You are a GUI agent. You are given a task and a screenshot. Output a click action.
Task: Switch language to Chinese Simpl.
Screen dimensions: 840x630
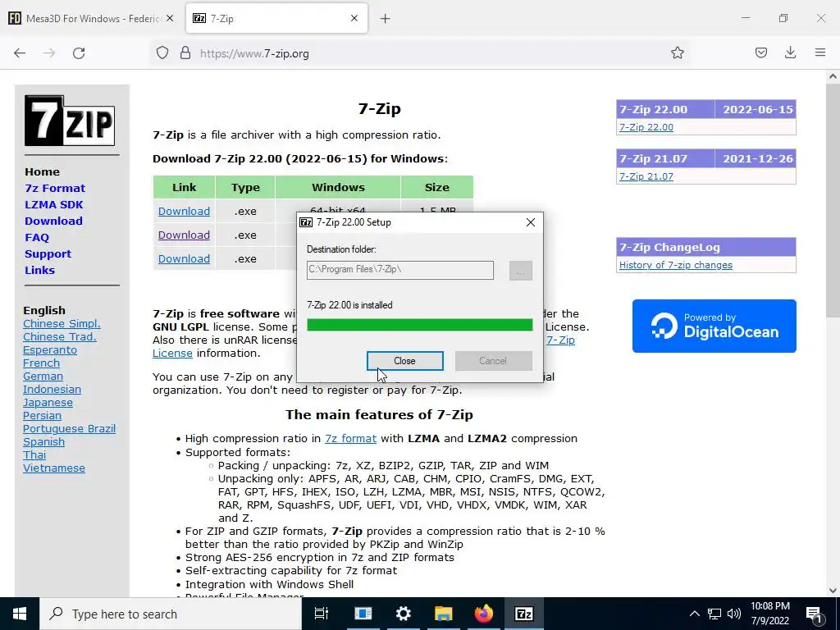coord(62,323)
